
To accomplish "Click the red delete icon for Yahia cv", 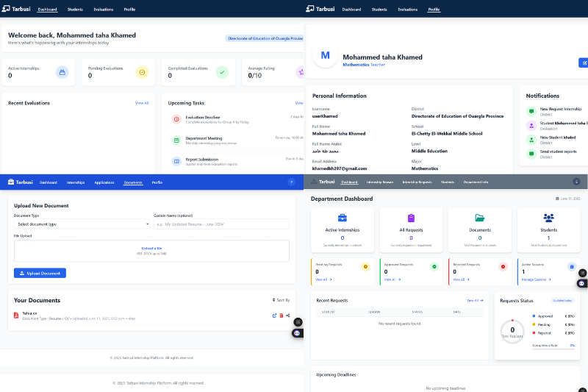I will [x=281, y=316].
